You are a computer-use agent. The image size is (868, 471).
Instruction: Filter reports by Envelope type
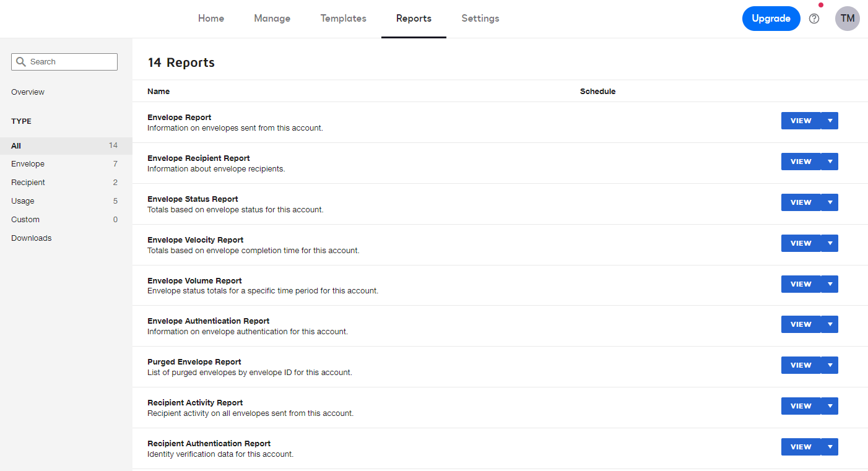[x=28, y=164]
